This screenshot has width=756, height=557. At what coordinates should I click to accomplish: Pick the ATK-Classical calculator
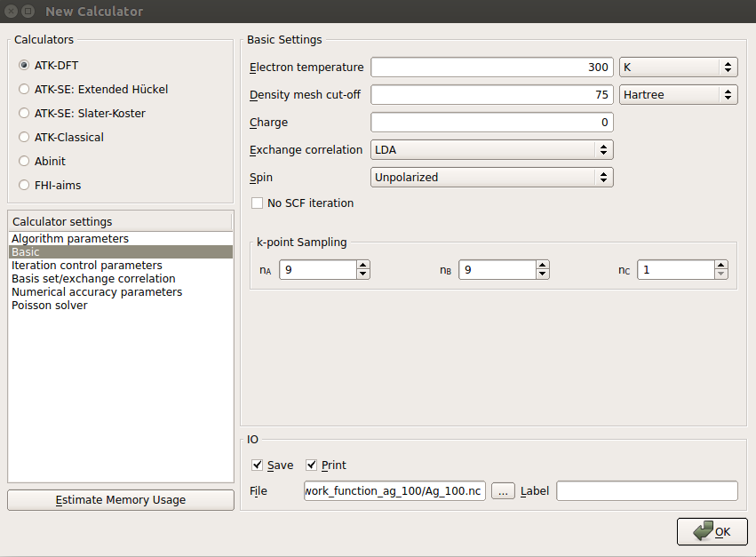[x=24, y=138]
